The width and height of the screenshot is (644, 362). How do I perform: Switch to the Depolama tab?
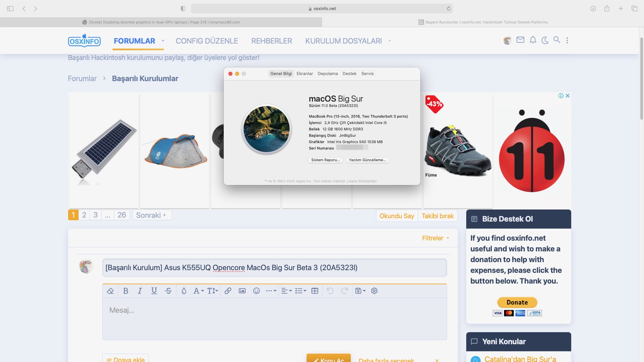click(x=327, y=74)
